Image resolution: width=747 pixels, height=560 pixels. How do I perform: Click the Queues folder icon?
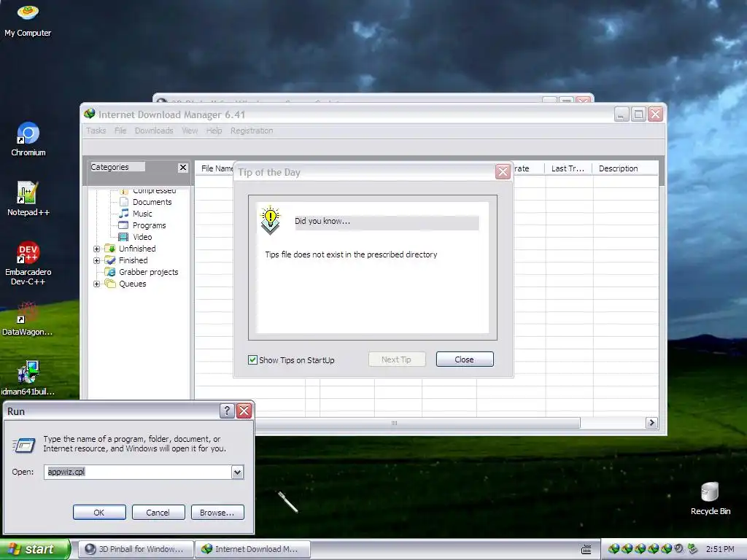click(110, 284)
